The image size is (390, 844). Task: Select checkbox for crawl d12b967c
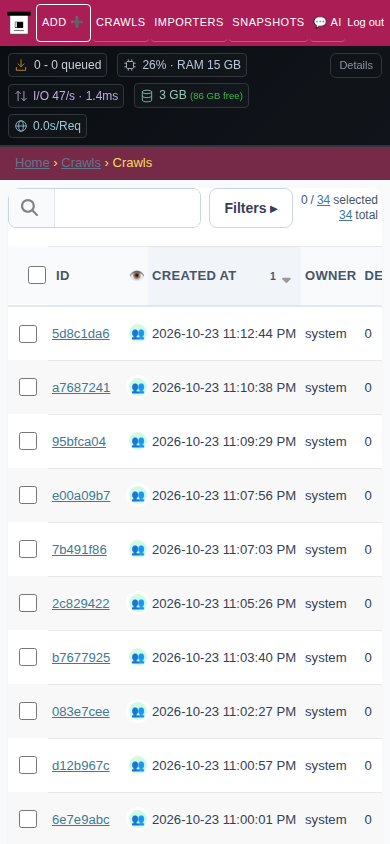pos(28,765)
